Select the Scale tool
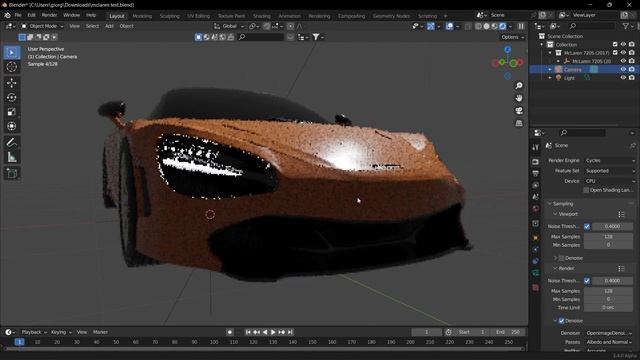640x360 pixels. 12,112
